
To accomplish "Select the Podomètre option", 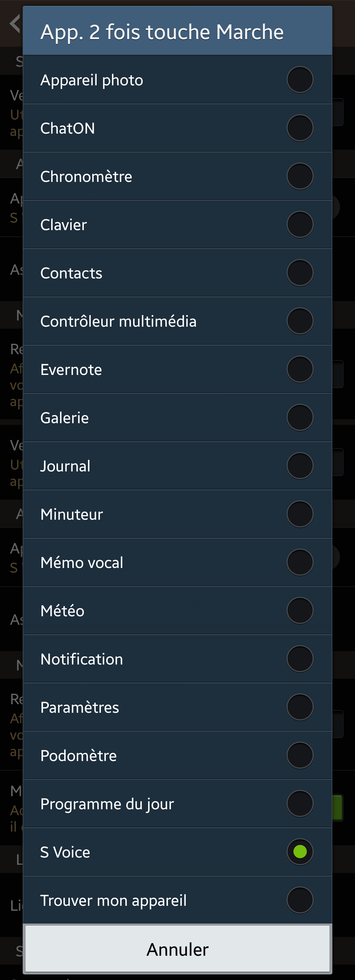I will click(x=177, y=755).
